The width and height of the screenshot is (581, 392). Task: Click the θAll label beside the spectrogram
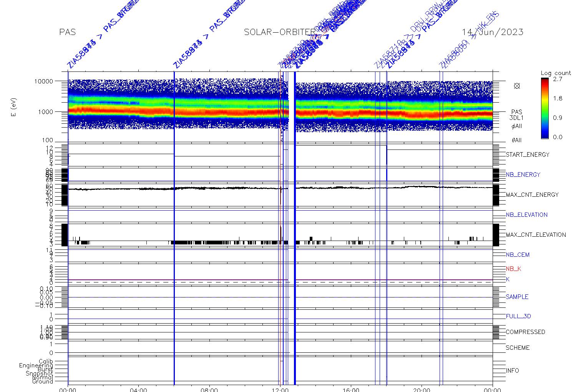pyautogui.click(x=517, y=140)
